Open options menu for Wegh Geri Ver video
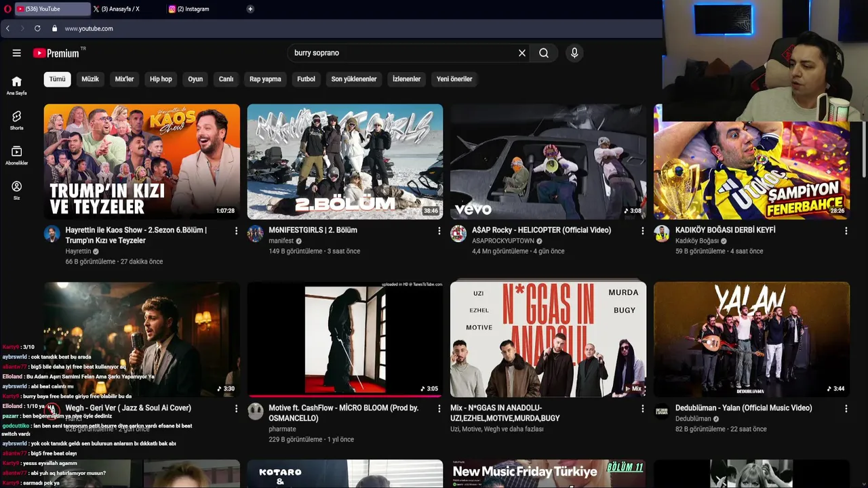 tap(236, 409)
